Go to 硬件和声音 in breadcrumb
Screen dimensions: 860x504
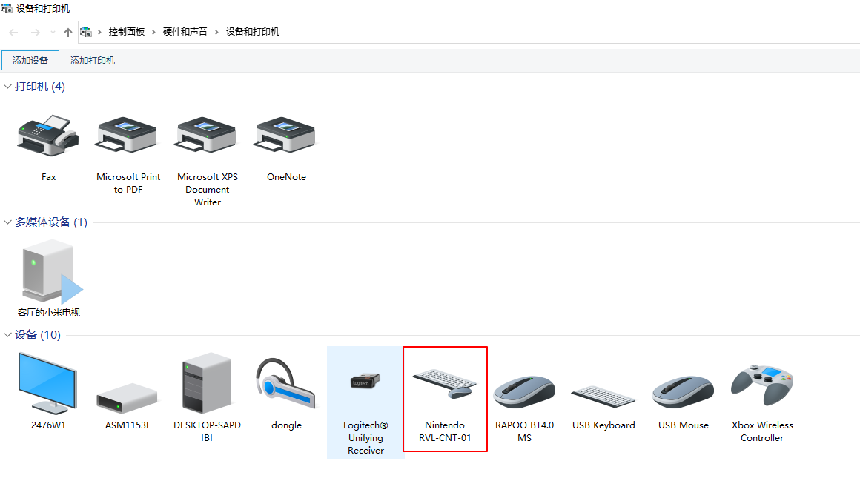(x=185, y=32)
